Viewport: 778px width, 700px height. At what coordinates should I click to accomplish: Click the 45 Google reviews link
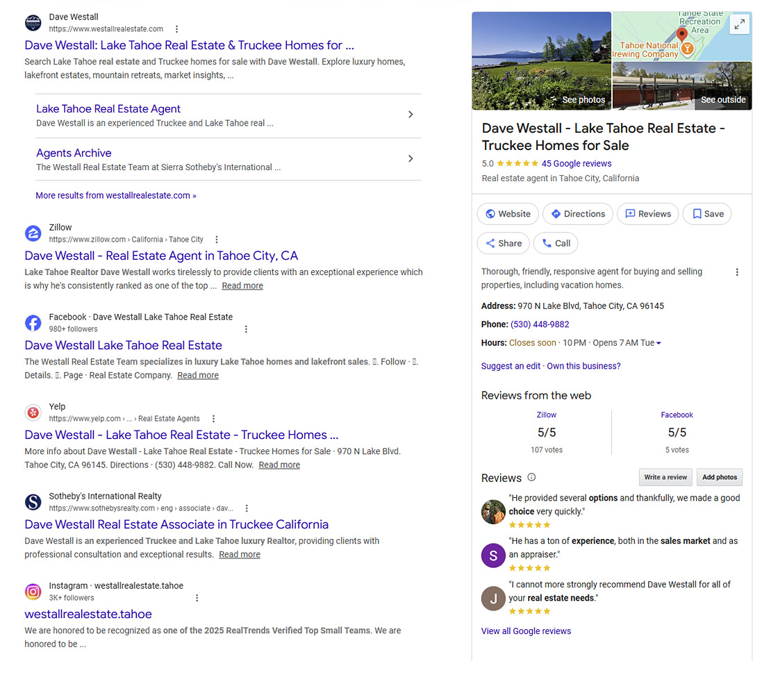(576, 164)
